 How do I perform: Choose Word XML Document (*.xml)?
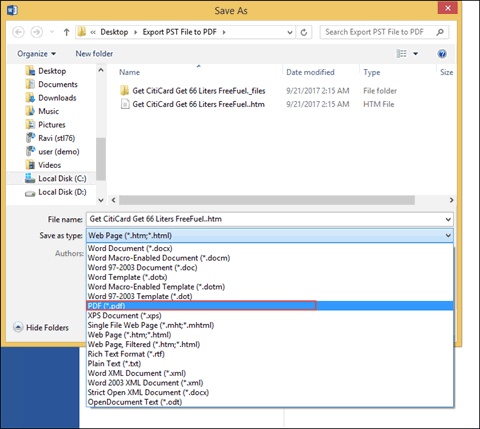click(270, 373)
